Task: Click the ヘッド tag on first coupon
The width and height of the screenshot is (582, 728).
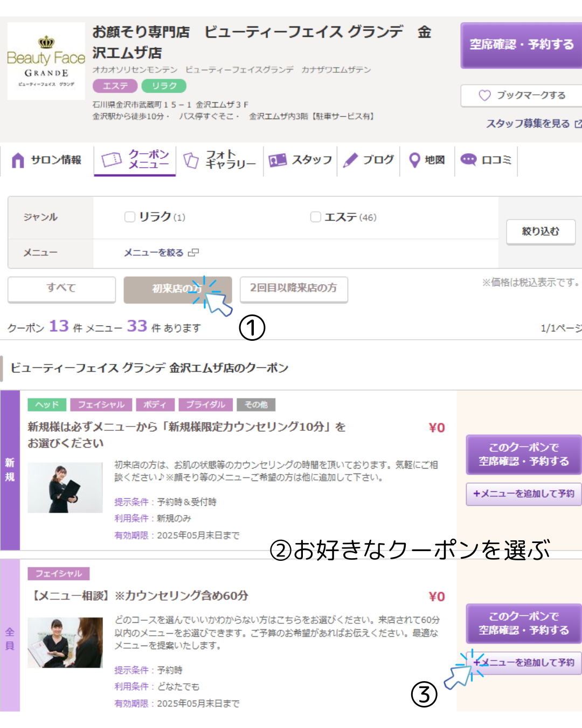Action: pos(47,404)
